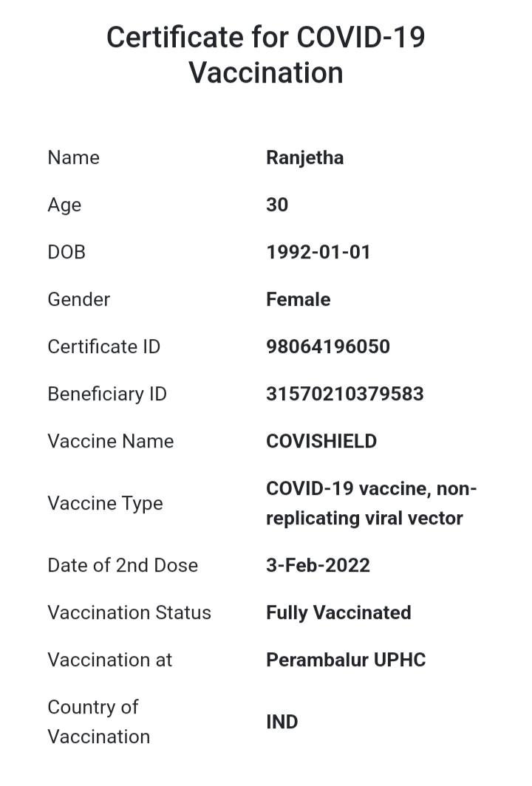Image resolution: width=532 pixels, height=786 pixels.
Task: Select the vaccine name COVISHIELD
Action: [x=321, y=441]
